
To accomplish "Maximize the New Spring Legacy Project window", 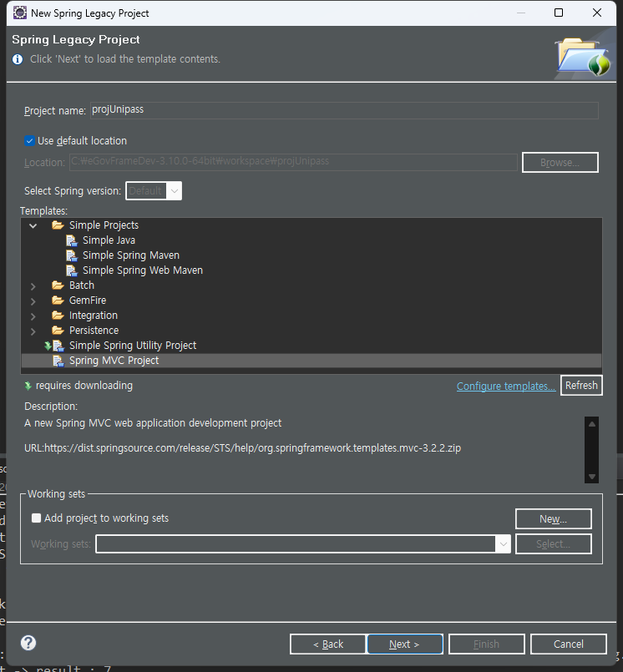I will pyautogui.click(x=559, y=13).
